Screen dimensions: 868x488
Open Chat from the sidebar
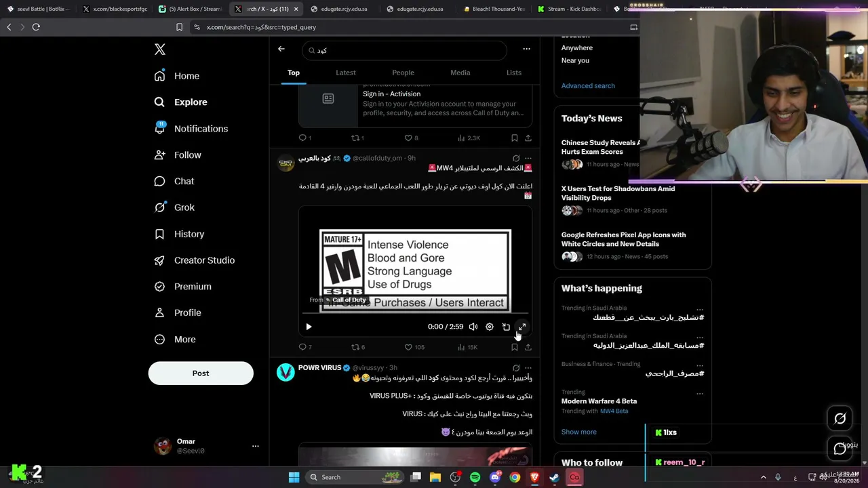174,182
